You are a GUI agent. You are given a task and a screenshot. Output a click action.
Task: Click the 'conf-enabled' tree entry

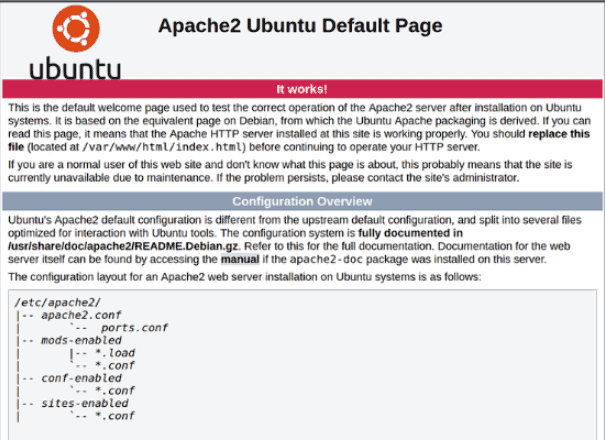[x=81, y=378]
